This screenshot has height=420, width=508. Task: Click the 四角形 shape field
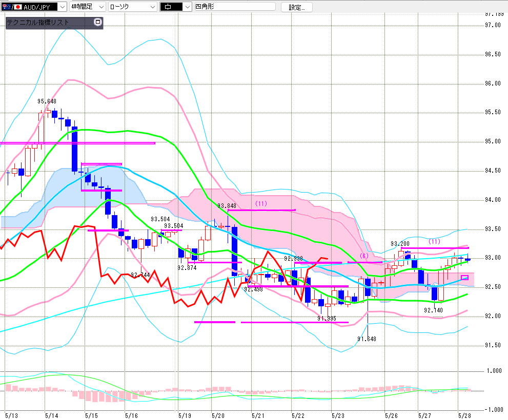pos(235,7)
